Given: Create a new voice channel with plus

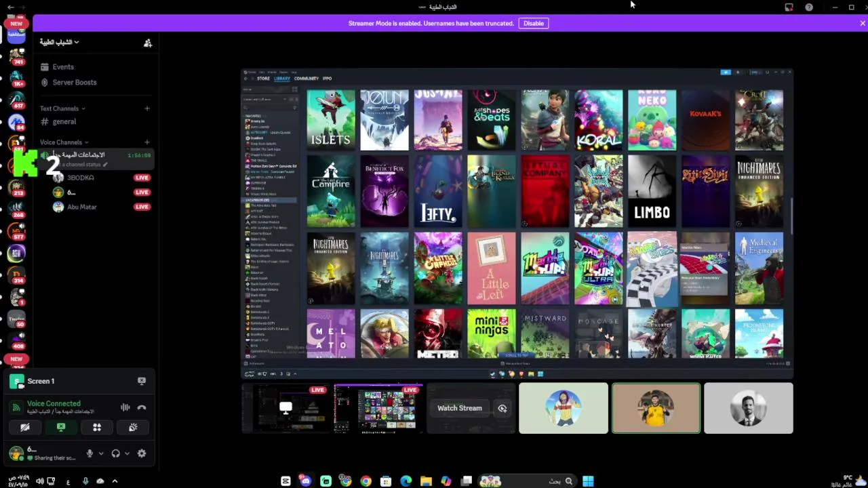Looking at the screenshot, I should pos(147,142).
